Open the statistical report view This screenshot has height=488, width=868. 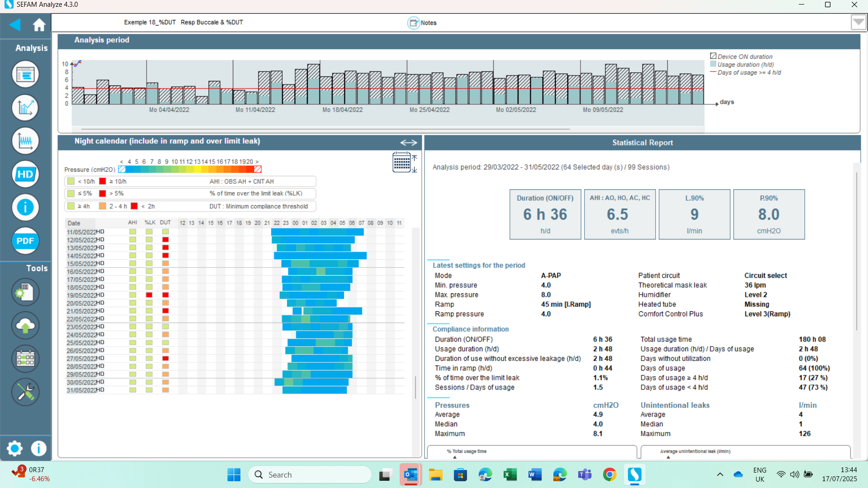(25, 74)
